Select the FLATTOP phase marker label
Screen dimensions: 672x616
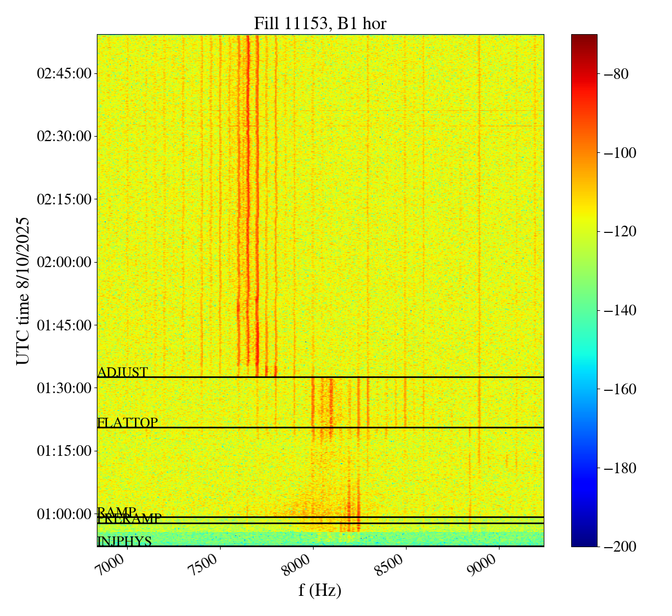point(128,423)
